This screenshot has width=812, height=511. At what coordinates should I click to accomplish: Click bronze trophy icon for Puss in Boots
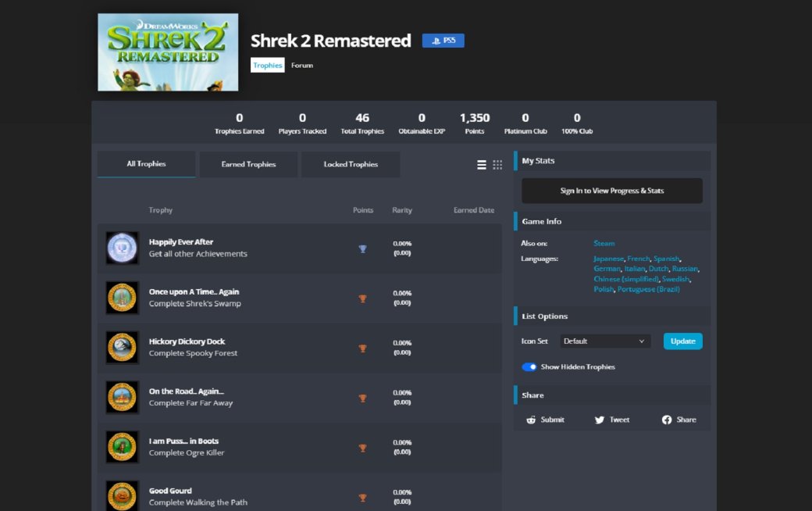tap(363, 448)
